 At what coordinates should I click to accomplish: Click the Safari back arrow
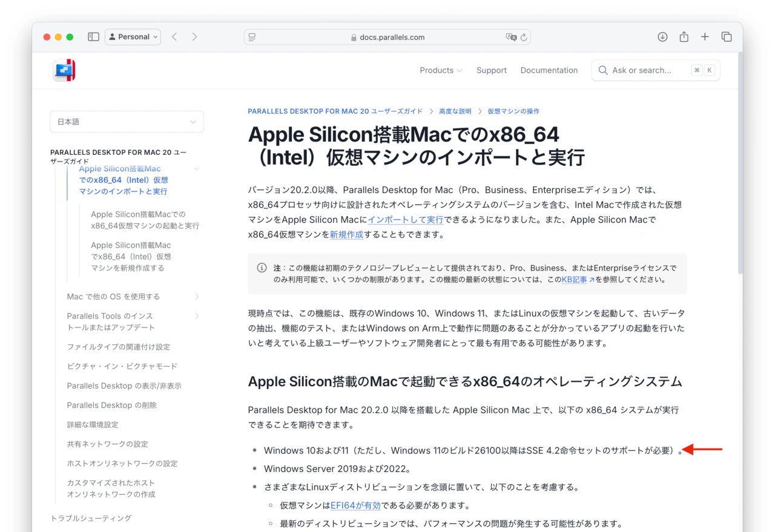click(x=174, y=37)
